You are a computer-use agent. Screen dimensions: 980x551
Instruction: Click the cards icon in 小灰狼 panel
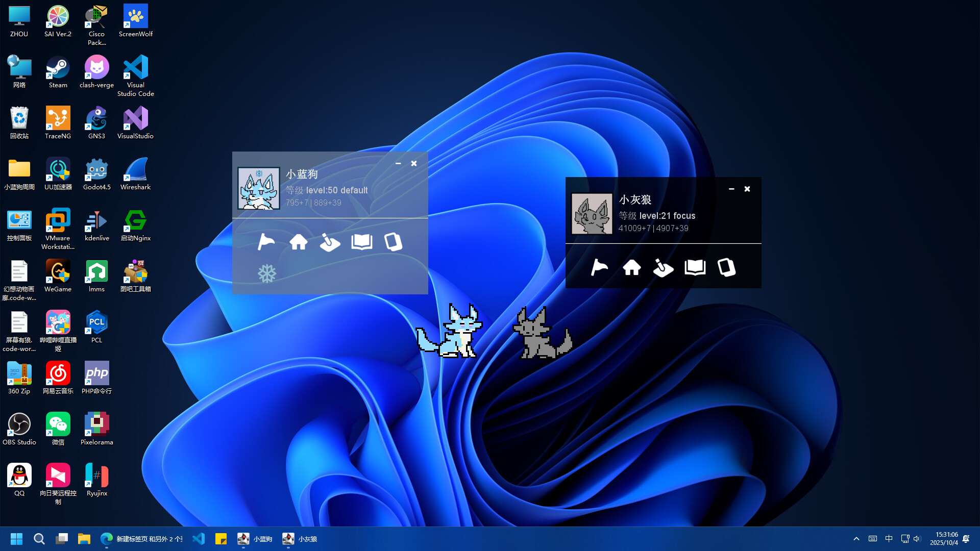point(726,267)
